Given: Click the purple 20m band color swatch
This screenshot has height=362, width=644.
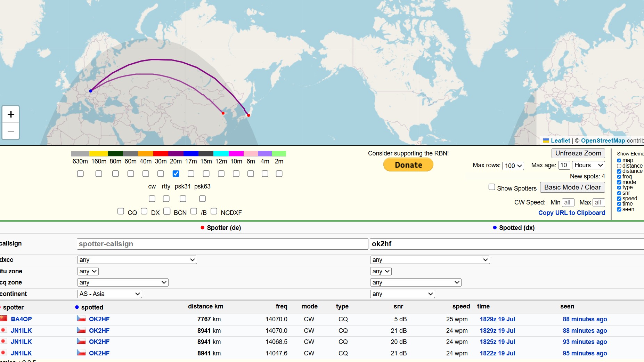Looking at the screenshot, I should point(176,154).
